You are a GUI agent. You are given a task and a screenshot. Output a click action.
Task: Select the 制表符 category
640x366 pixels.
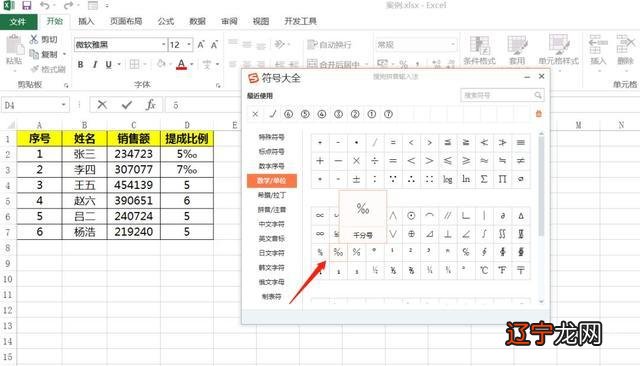271,297
